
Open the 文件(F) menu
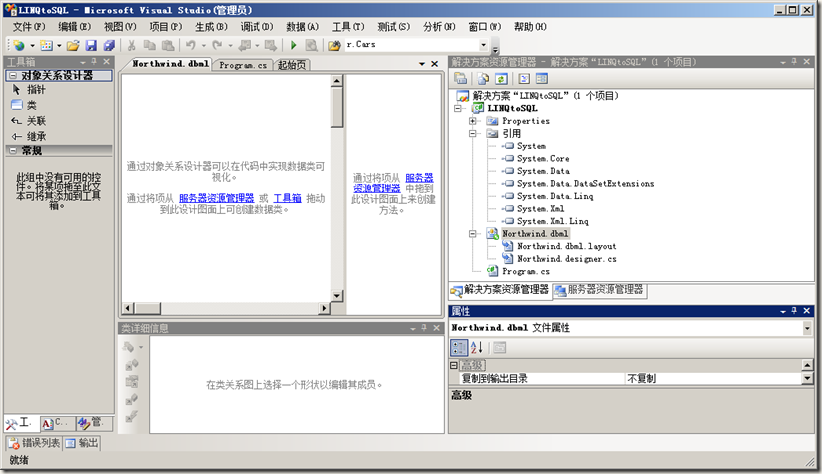tap(29, 27)
